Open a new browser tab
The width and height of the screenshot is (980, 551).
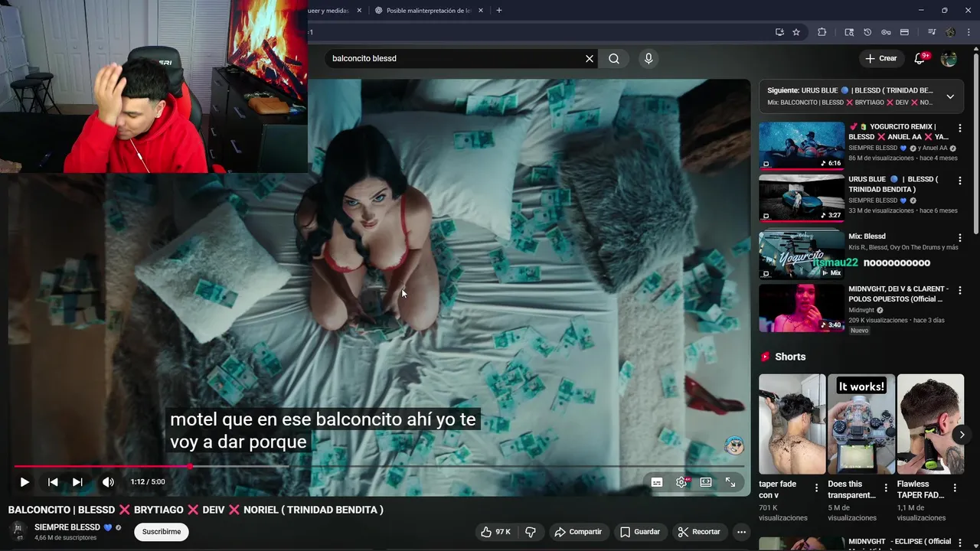pos(499,11)
